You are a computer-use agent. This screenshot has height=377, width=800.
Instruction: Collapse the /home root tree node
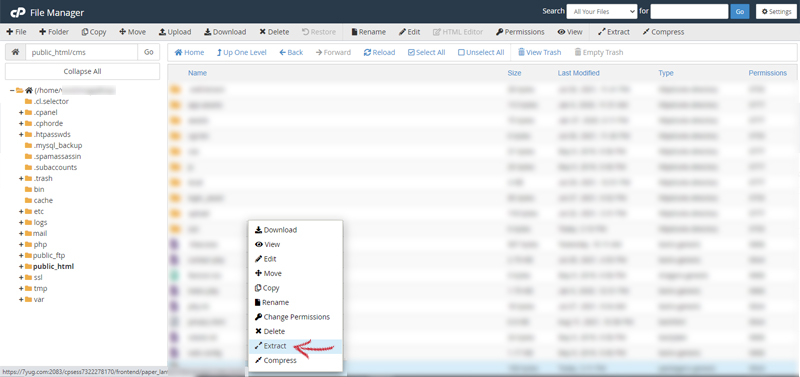[12, 90]
